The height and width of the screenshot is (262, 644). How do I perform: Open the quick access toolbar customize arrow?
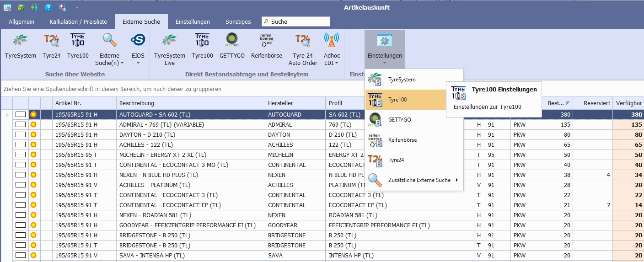tap(77, 7)
